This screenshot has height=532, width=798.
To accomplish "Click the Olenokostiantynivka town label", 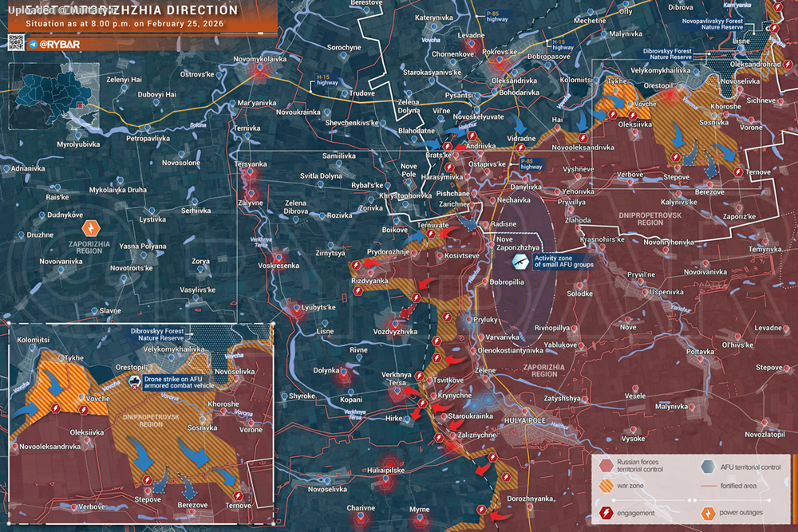I will click(x=510, y=350).
